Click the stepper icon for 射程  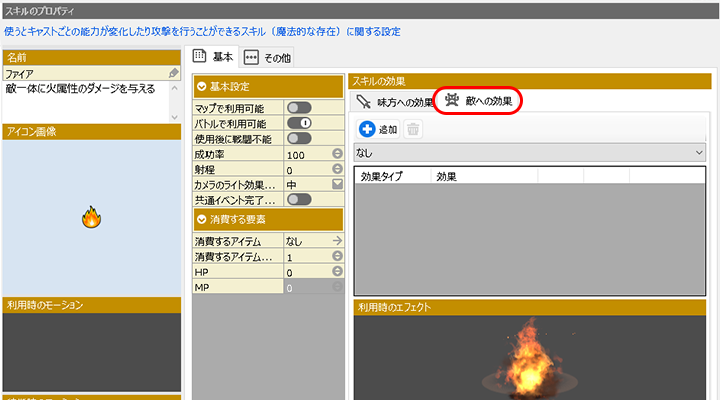[x=337, y=170]
